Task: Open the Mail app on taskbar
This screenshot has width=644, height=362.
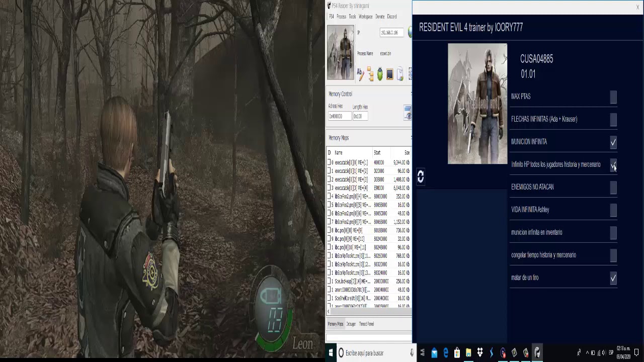Action: [434, 353]
